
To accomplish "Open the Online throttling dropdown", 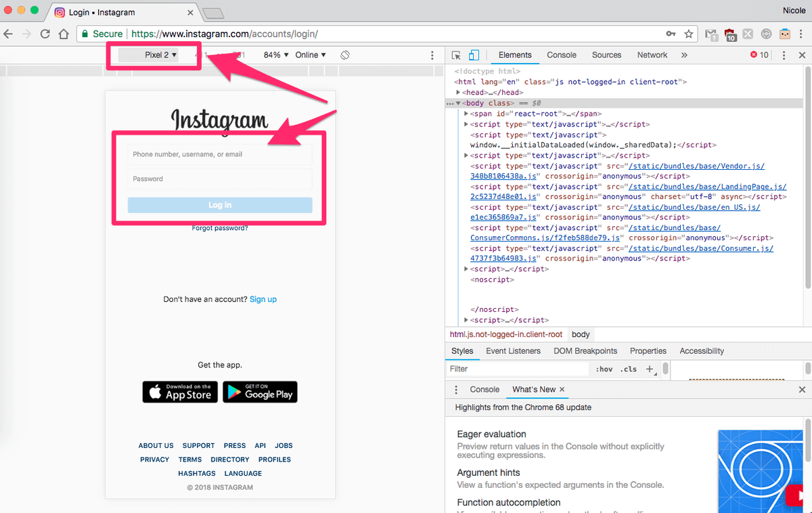I will (x=311, y=55).
